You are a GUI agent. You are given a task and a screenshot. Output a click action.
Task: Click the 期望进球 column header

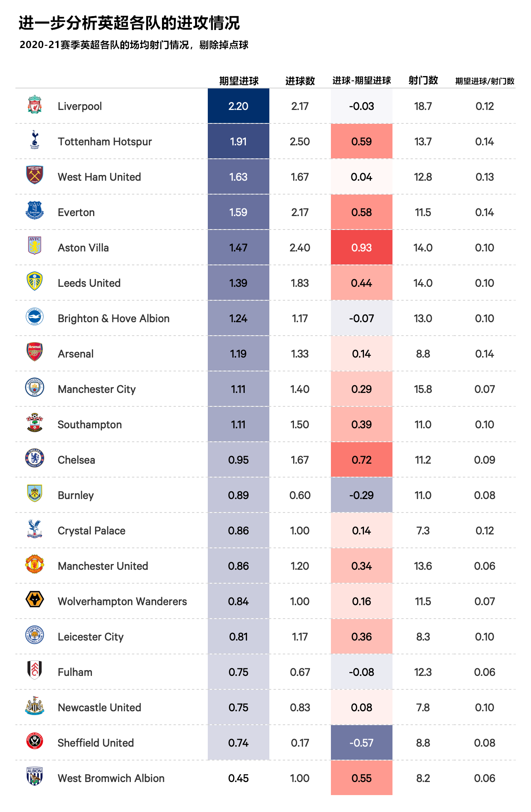239,81
